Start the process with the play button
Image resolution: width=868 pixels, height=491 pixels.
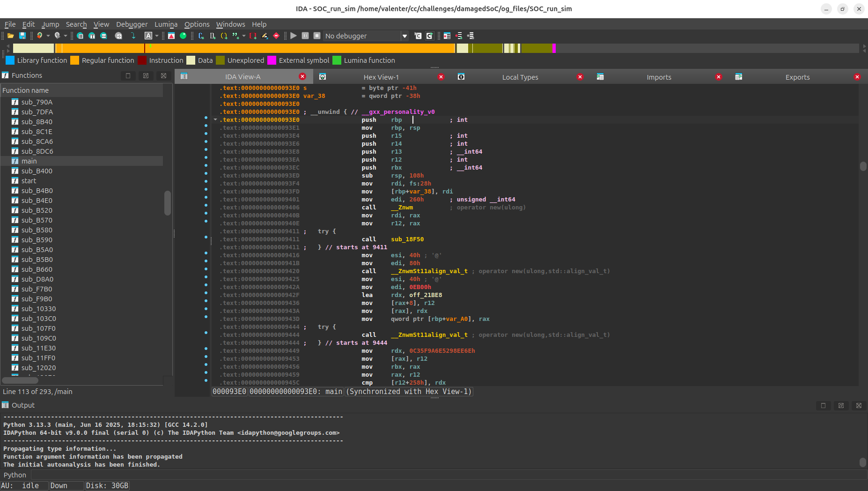(294, 36)
